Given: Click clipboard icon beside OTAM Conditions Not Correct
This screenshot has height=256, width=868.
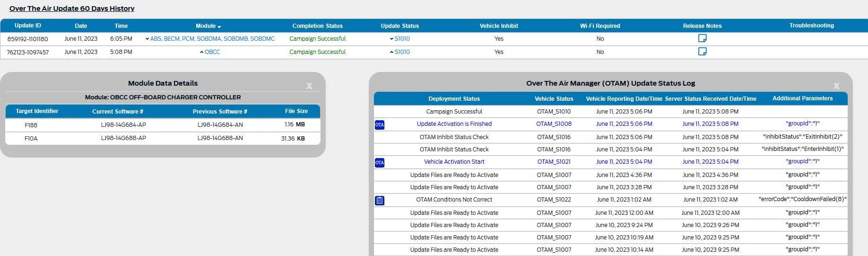Looking at the screenshot, I should click(379, 201).
